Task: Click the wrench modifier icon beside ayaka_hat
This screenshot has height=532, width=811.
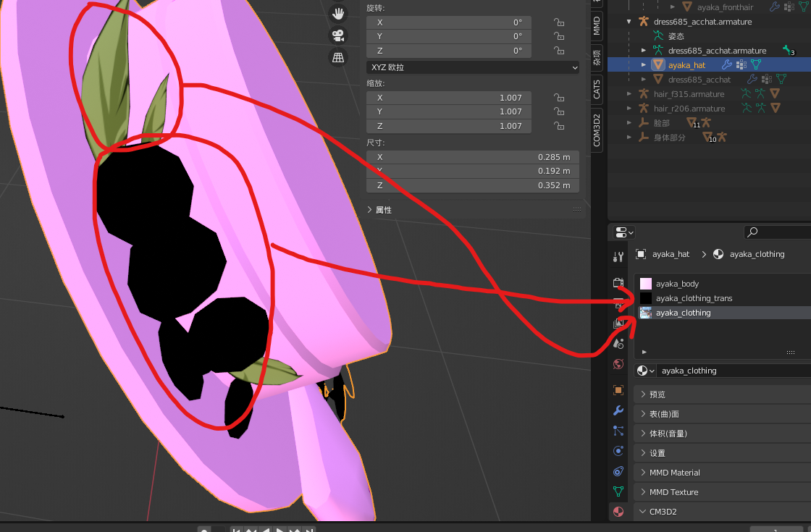Action: pyautogui.click(x=726, y=64)
